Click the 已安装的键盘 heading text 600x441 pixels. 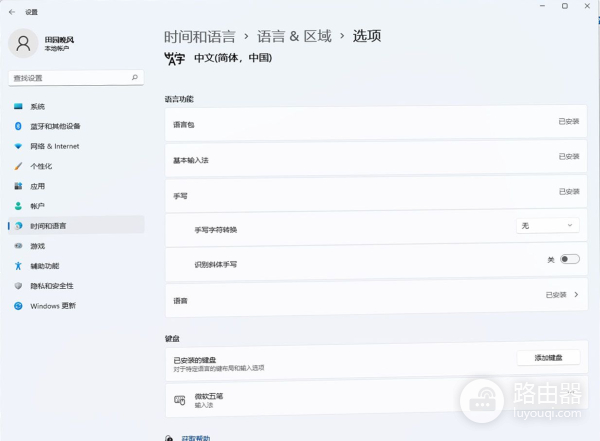point(195,360)
